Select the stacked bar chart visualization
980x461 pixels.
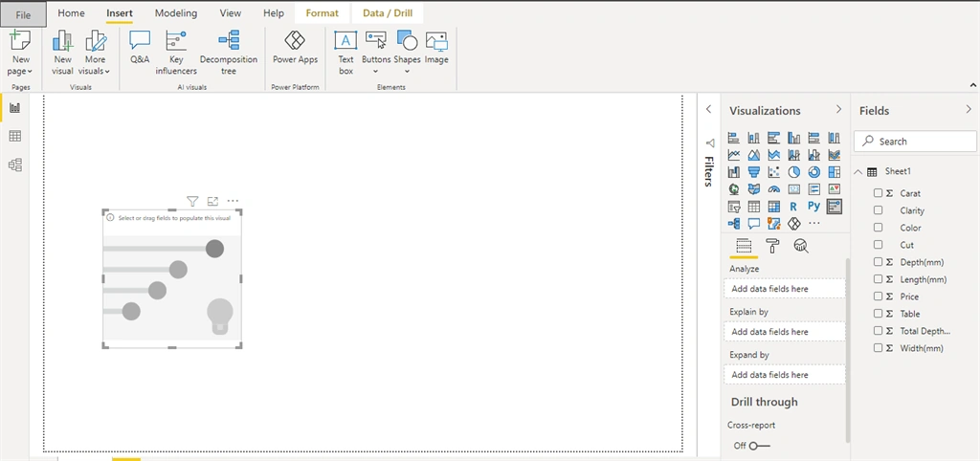[734, 138]
